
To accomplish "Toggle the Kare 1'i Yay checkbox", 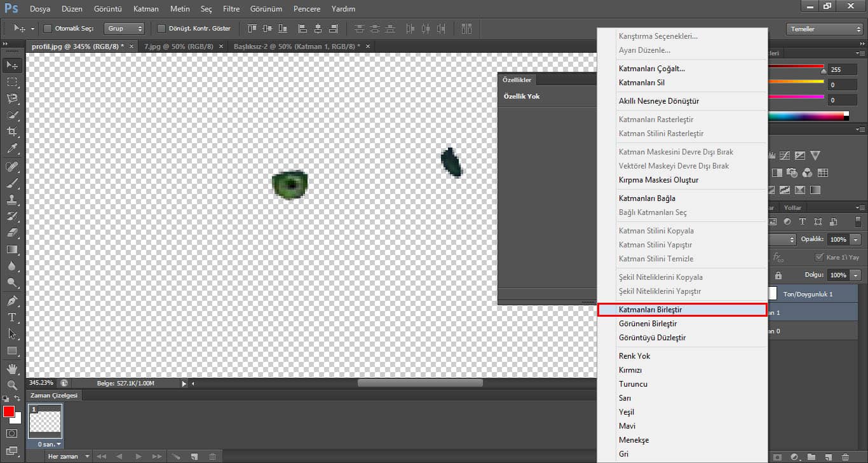I will point(820,258).
